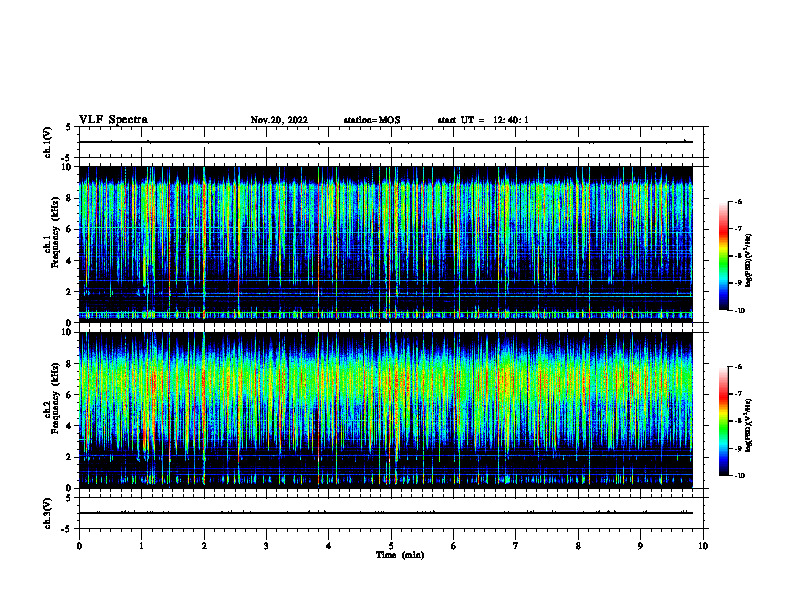Click the ch.1 spectrogram panel
This screenshot has height=612, width=792.
pyautogui.click(x=386, y=244)
